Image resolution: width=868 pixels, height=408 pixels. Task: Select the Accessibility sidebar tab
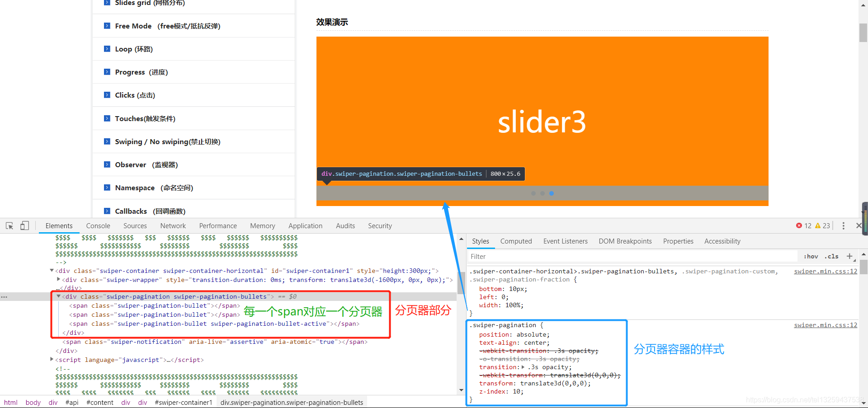coord(722,241)
